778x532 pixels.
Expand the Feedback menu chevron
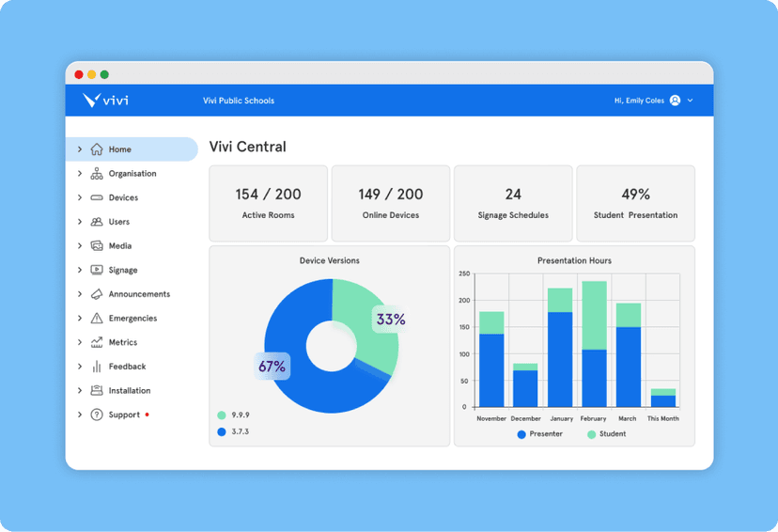(80, 367)
